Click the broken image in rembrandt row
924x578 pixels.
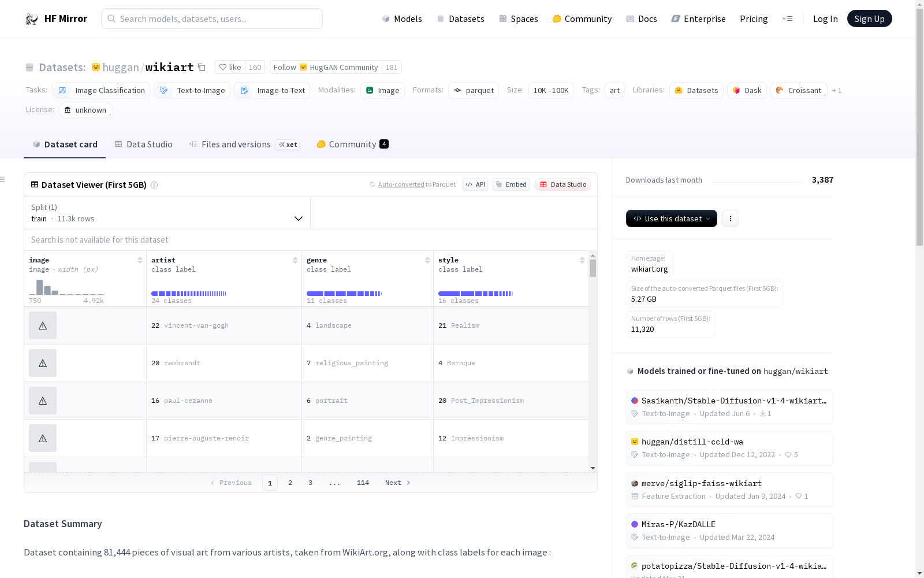click(x=43, y=363)
